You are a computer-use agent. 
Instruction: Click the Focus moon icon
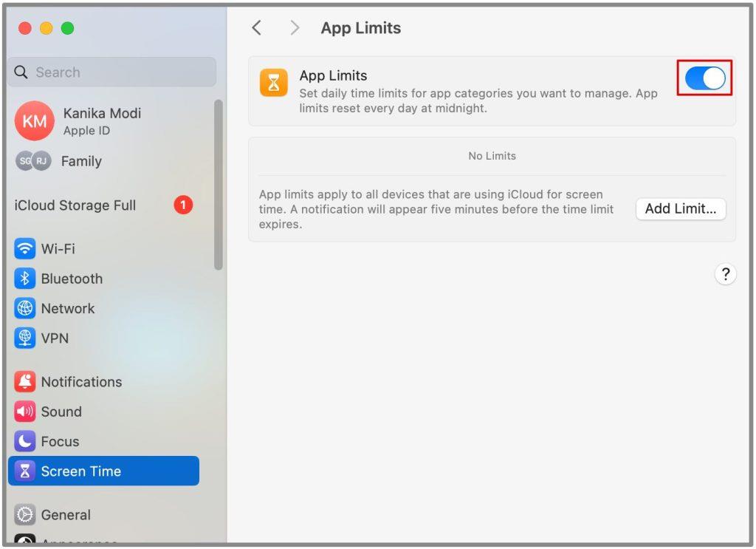[x=24, y=441]
